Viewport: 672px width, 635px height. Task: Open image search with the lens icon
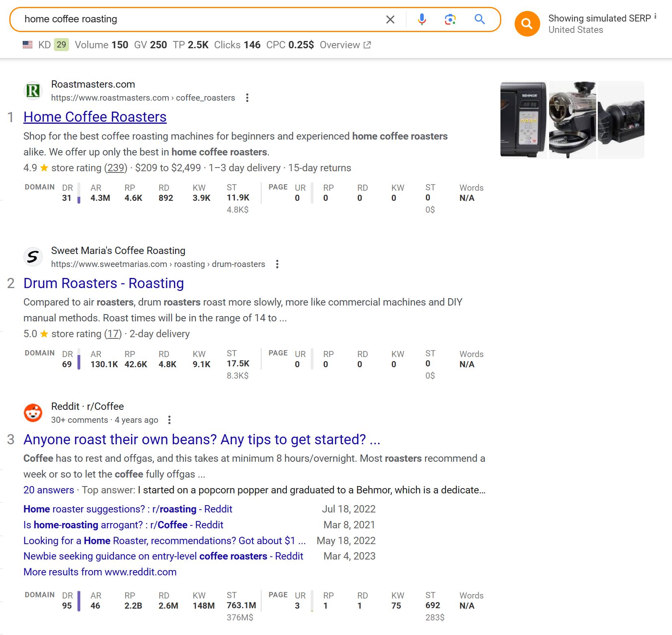click(450, 19)
